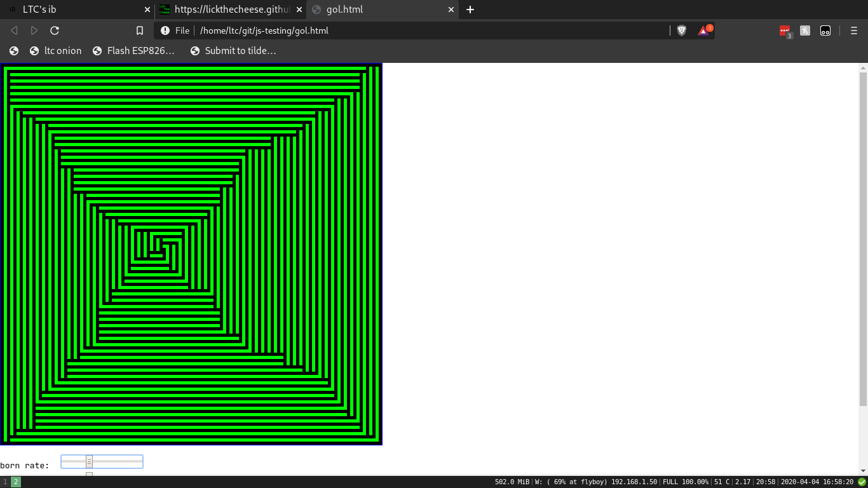Open the 'ltc onion' bookmark
Image resolution: width=868 pixels, height=488 pixels.
click(x=56, y=51)
